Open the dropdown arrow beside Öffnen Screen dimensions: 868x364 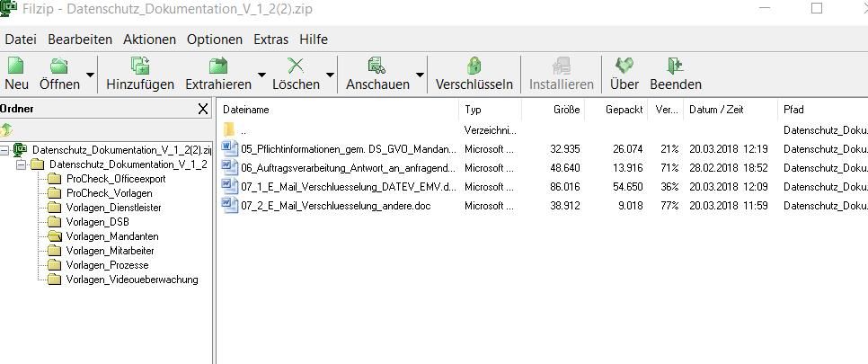(90, 75)
